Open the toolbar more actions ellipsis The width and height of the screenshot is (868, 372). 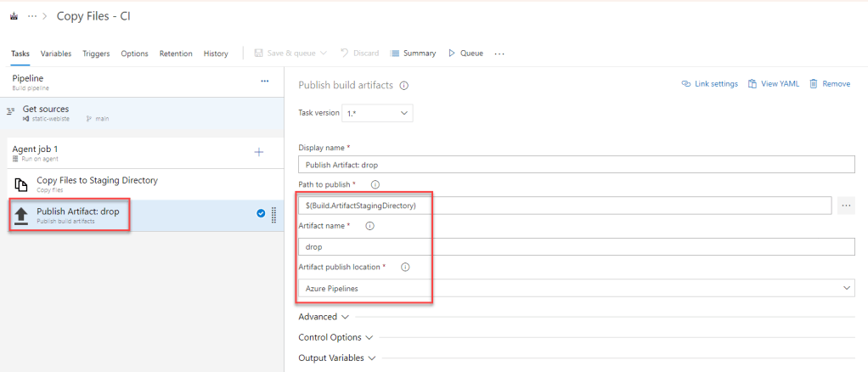click(x=499, y=54)
